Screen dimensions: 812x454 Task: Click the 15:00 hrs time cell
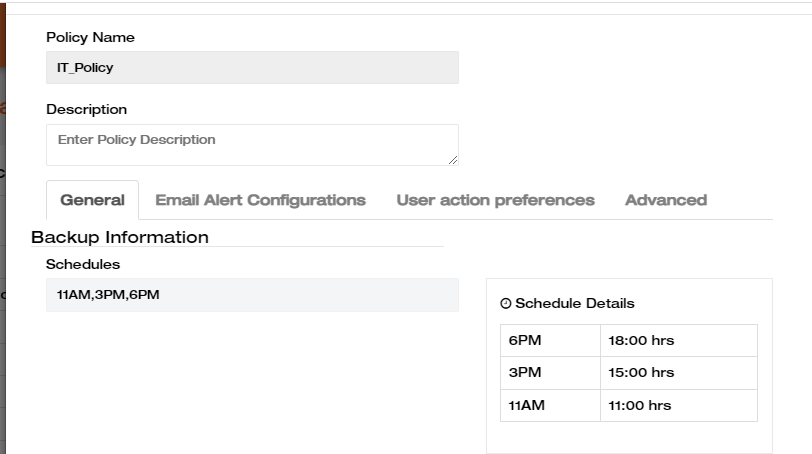click(x=678, y=372)
